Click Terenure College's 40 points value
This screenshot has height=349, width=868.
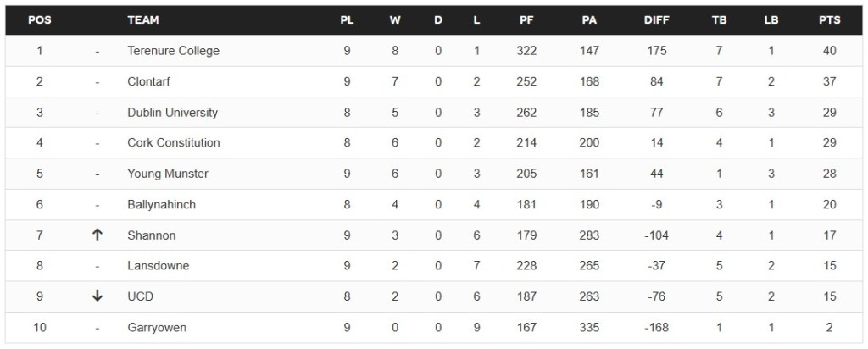coord(829,51)
